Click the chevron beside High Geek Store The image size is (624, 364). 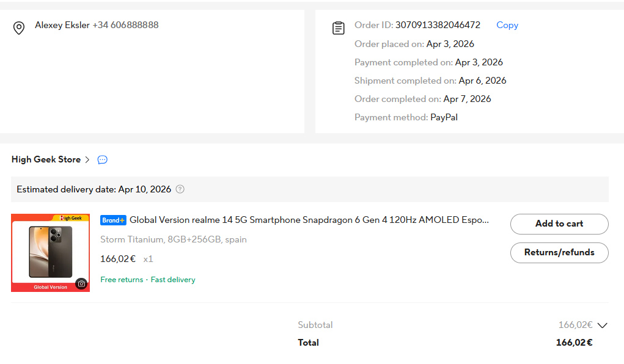tap(87, 160)
